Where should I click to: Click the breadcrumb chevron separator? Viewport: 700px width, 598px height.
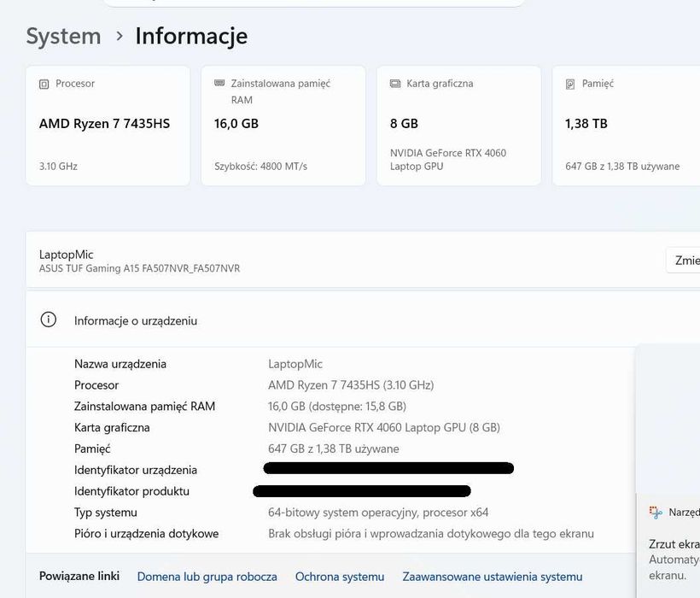click(120, 36)
